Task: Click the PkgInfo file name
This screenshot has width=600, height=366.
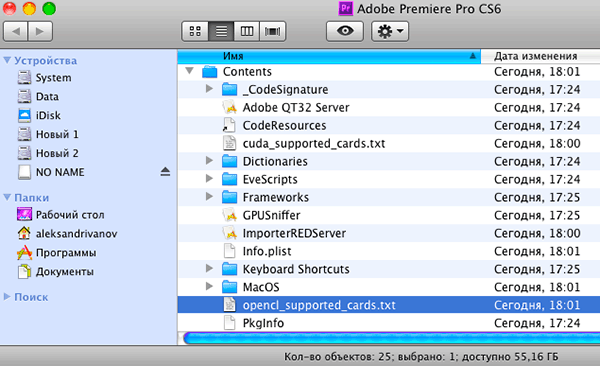Action: point(263,323)
